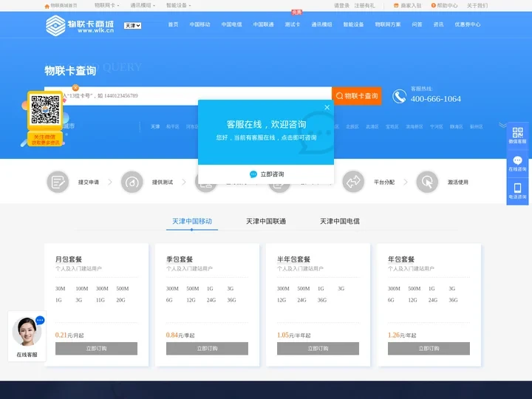
Task: Open 中国电信 navigation item
Action: (231, 24)
